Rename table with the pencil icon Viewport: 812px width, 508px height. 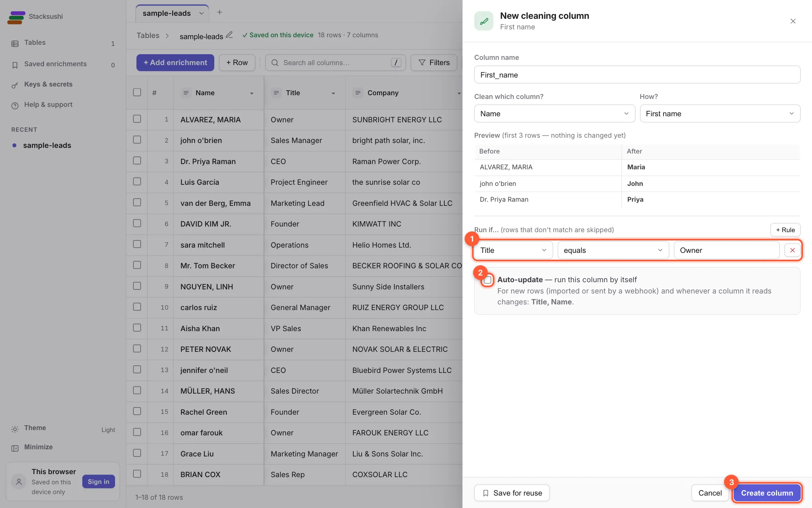[229, 35]
